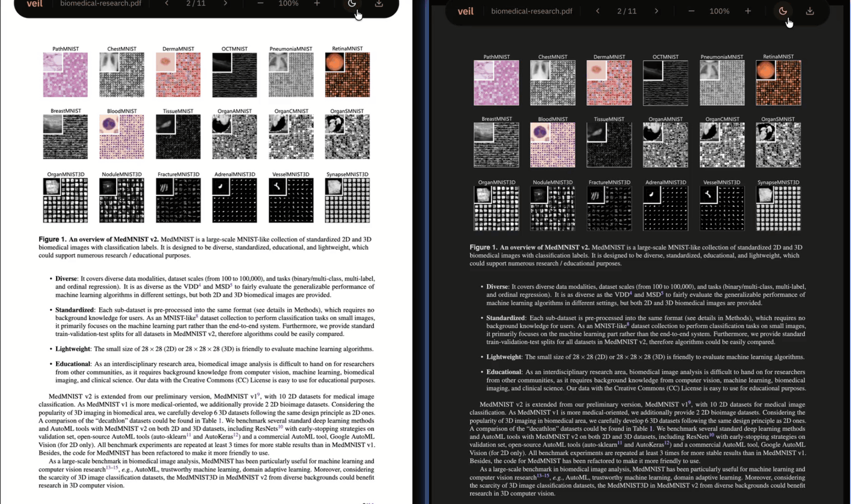This screenshot has width=851, height=504.
Task: Open OCTMNIST image in dark viewer
Action: tap(666, 83)
